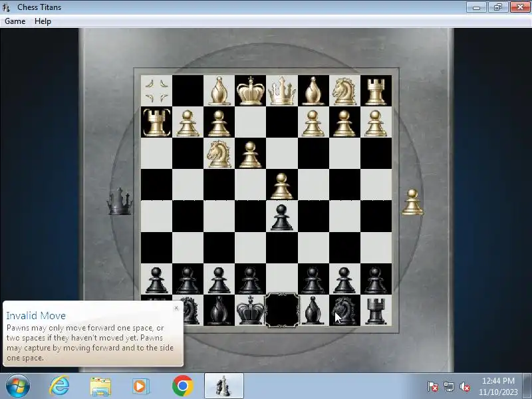Screen dimensions: 532x399
Task: Select the gold pawn beside the advanced knight
Action: point(251,155)
